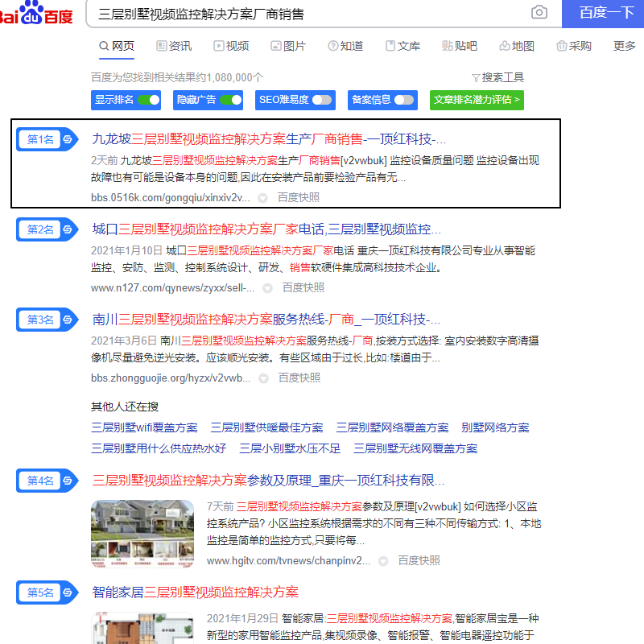644x644 pixels.
Task: Expand dropdown arrow beside www.hgitv.com URL
Action: click(x=383, y=561)
